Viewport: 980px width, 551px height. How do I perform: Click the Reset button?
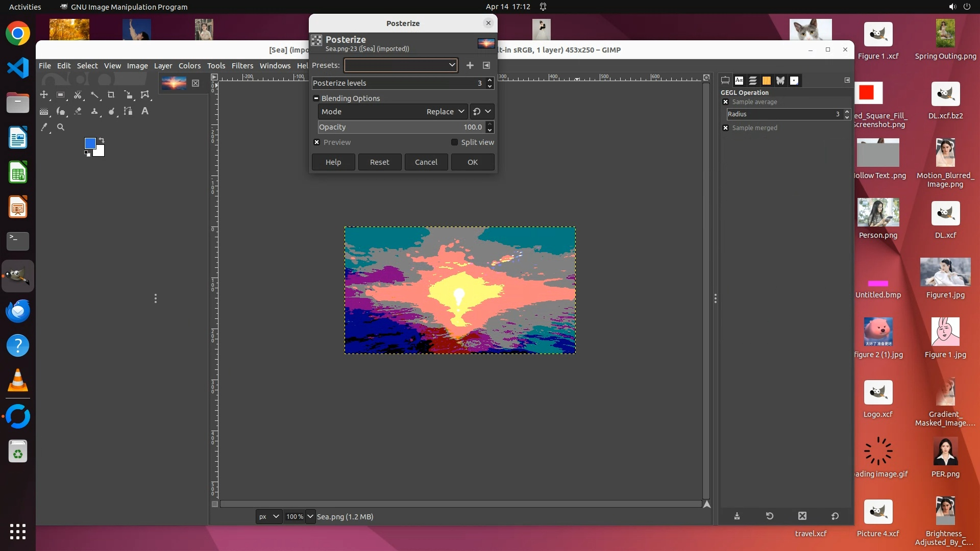[379, 162]
